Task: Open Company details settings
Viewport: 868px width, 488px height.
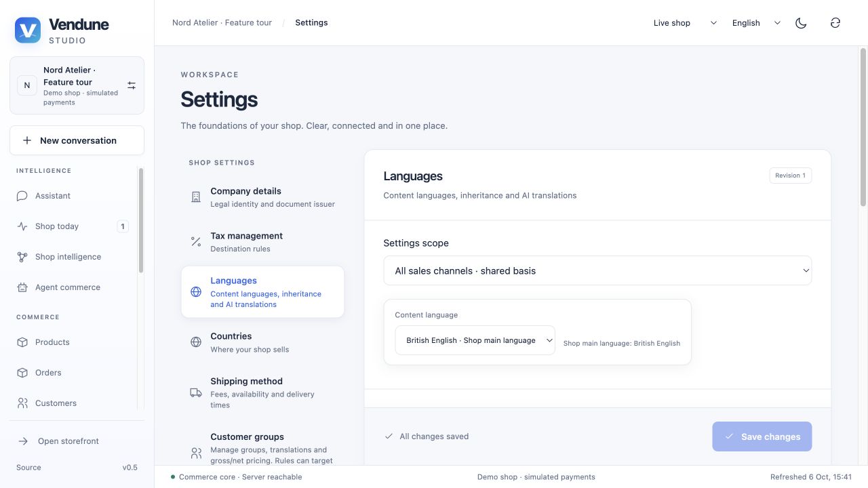Action: [x=262, y=197]
